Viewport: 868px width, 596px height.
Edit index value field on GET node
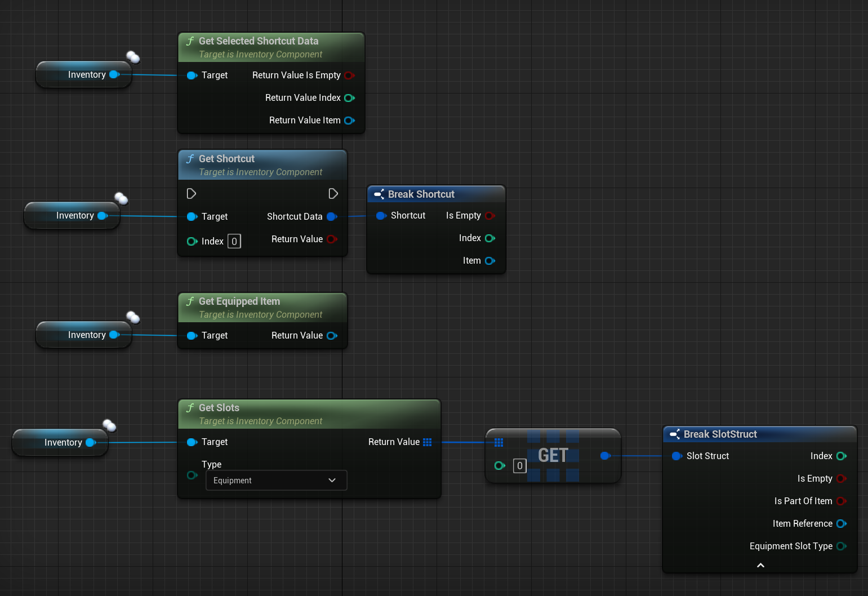click(520, 466)
